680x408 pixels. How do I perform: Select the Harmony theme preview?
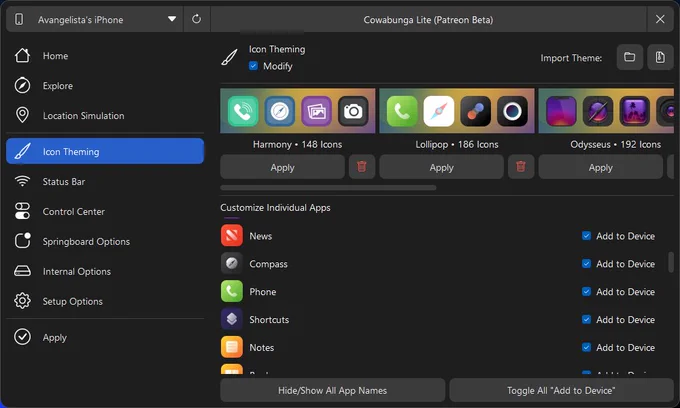(298, 111)
